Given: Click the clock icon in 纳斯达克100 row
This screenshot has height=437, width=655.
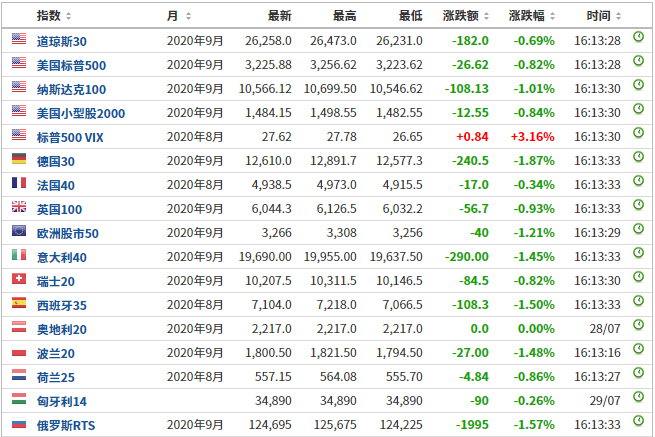Looking at the screenshot, I should [x=638, y=84].
